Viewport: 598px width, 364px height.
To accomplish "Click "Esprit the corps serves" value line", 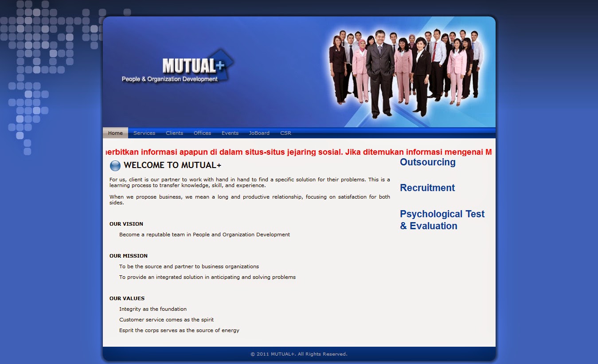I will (179, 330).
